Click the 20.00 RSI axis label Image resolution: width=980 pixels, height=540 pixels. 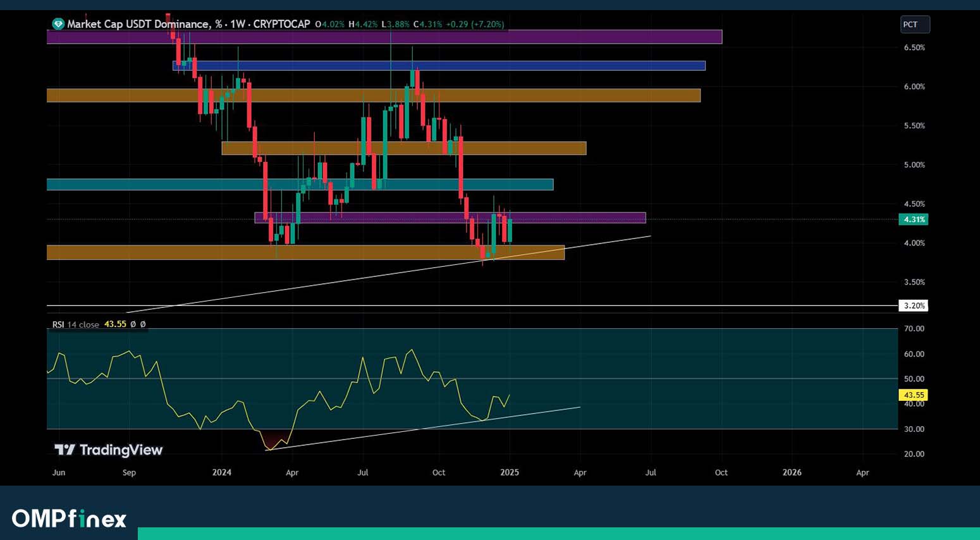click(x=914, y=454)
